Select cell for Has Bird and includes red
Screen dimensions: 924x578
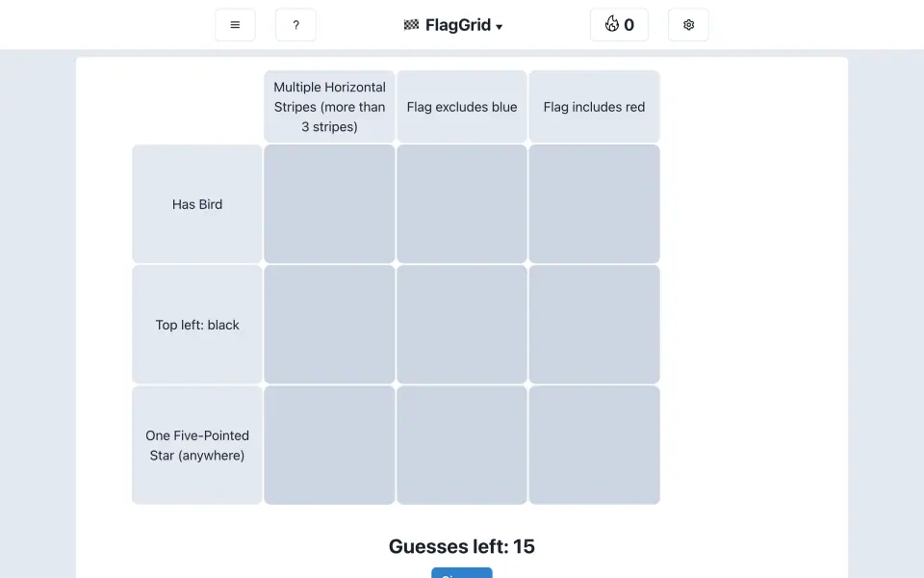594,204
